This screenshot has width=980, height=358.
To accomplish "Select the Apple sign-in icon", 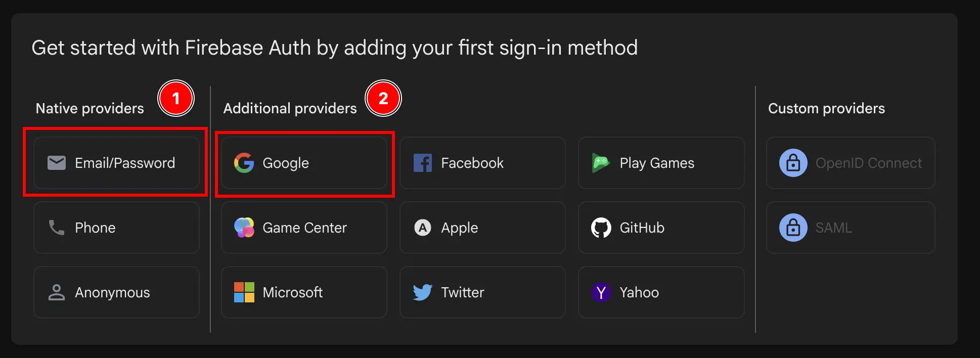I will pos(423,228).
